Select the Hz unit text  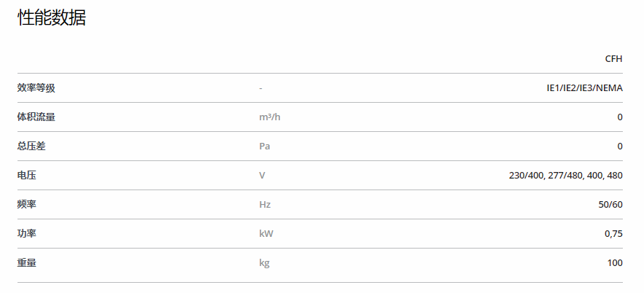coord(265,204)
